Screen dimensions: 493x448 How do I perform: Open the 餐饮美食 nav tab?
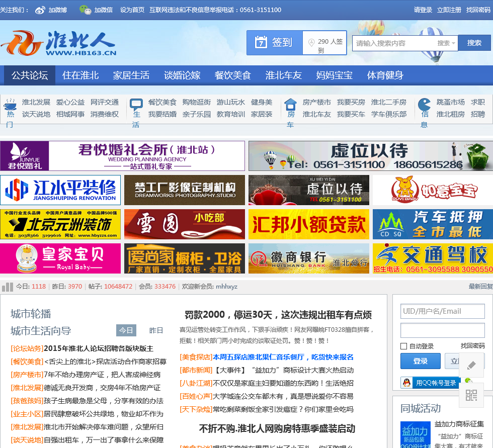pyautogui.click(x=232, y=75)
